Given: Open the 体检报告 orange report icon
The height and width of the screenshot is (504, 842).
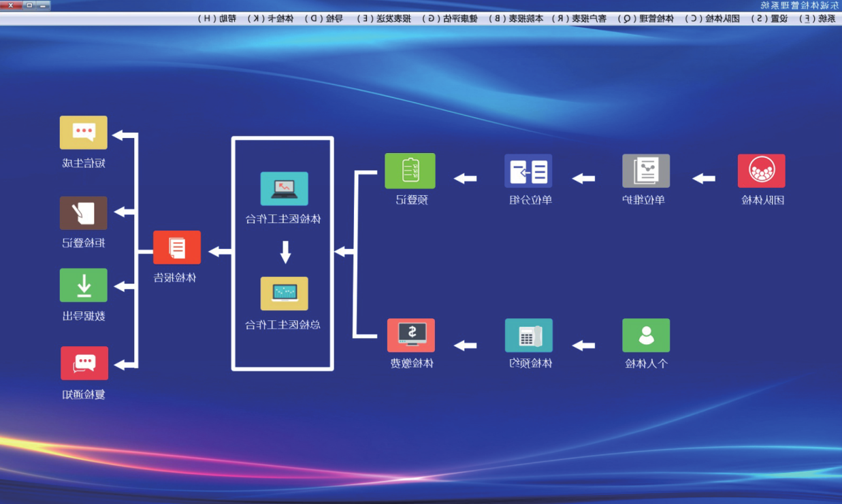Looking at the screenshot, I should [x=177, y=248].
